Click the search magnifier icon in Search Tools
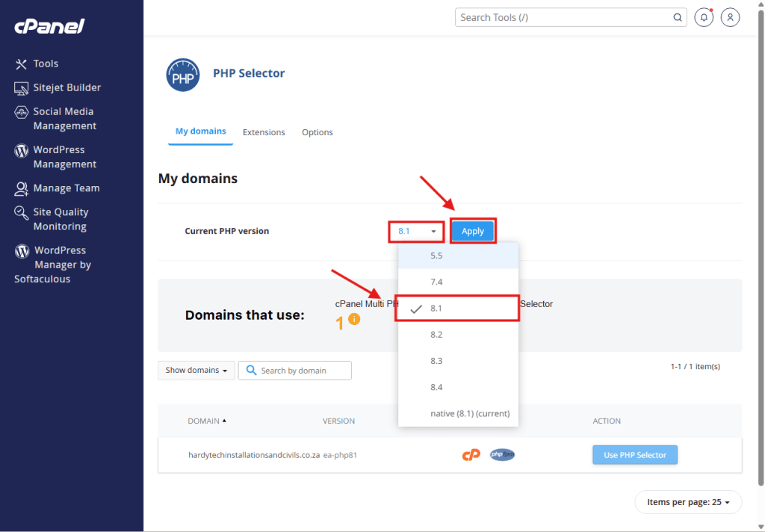 coord(677,17)
